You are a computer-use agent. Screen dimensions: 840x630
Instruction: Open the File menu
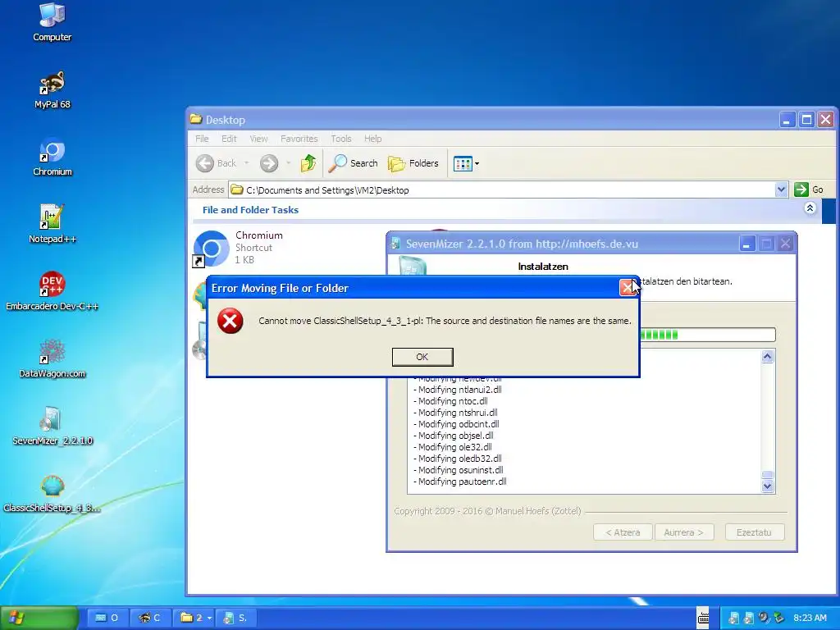pos(202,139)
